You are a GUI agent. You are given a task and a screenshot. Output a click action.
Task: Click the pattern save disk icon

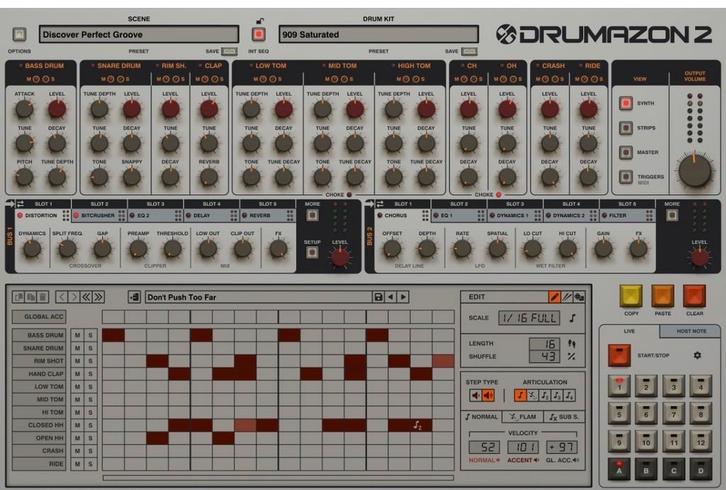(378, 297)
